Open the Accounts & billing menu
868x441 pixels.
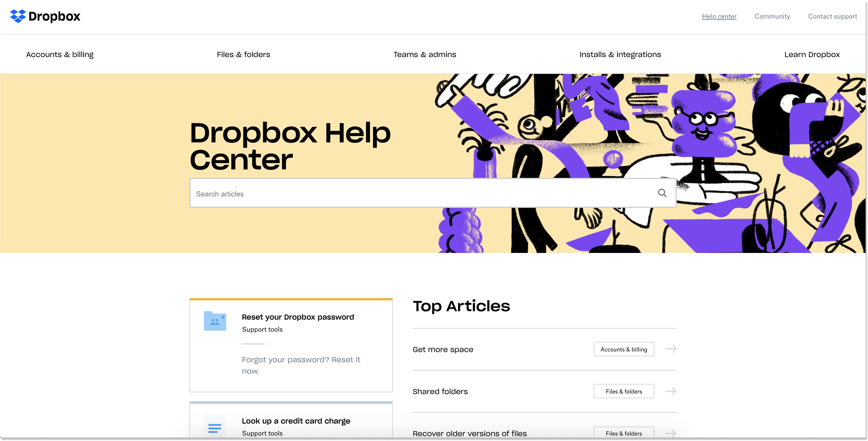click(x=60, y=54)
